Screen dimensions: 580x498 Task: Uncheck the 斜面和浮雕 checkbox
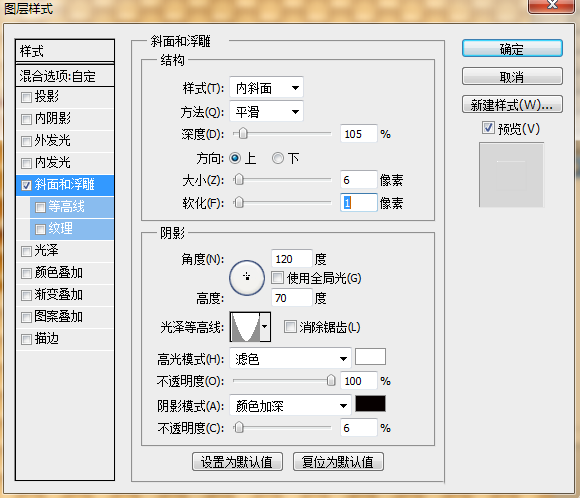(26, 185)
